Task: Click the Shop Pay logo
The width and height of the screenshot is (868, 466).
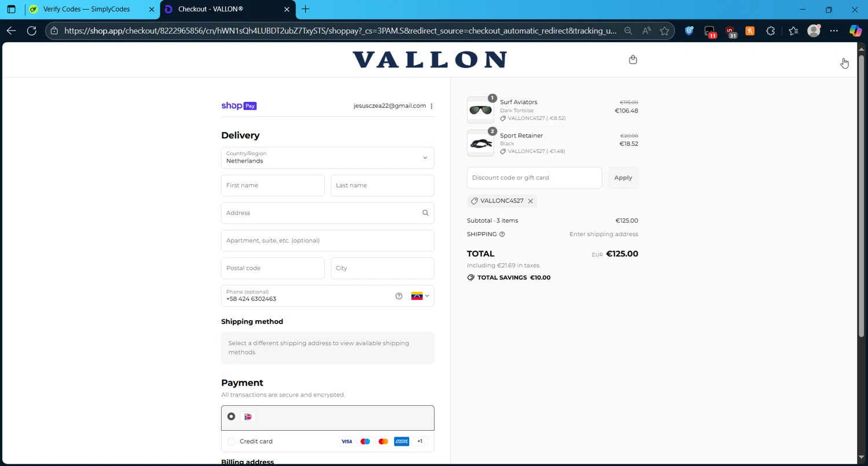Action: (x=239, y=106)
